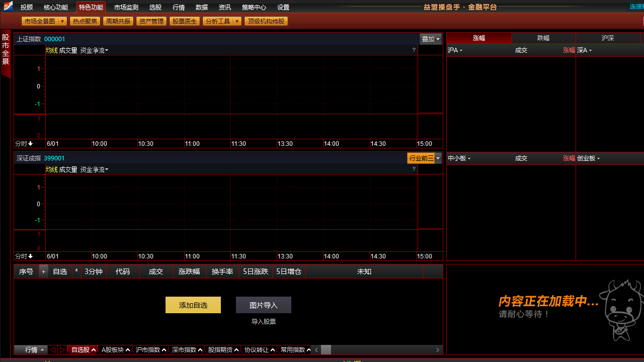Click the right red triangle arrow near 自选股

tap(62, 350)
